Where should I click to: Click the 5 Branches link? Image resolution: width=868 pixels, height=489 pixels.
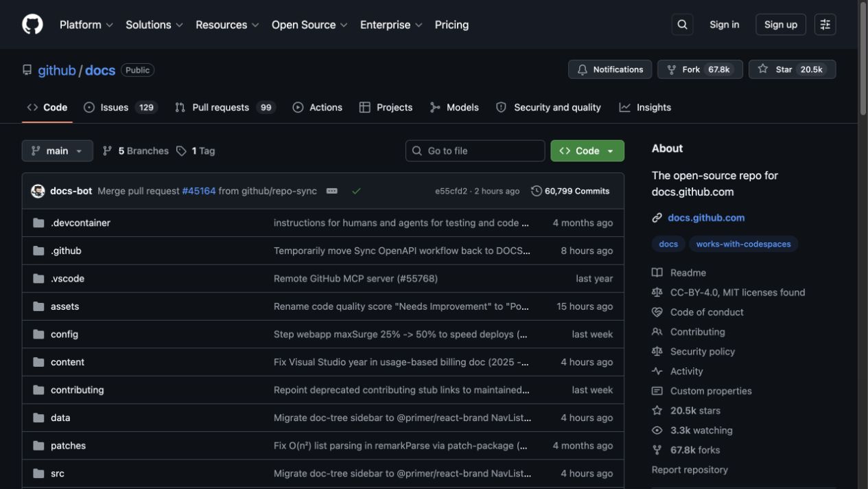[136, 151]
